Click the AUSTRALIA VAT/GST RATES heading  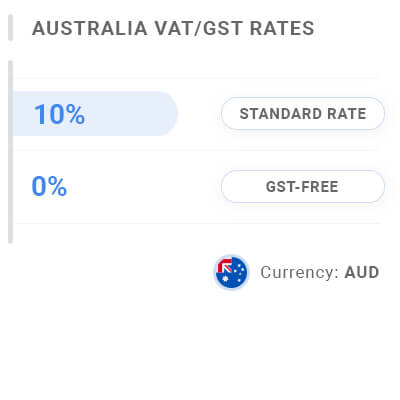(173, 28)
